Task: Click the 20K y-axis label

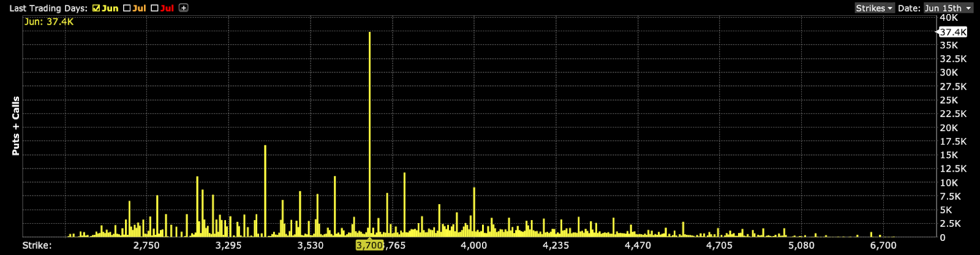Action: (x=949, y=128)
